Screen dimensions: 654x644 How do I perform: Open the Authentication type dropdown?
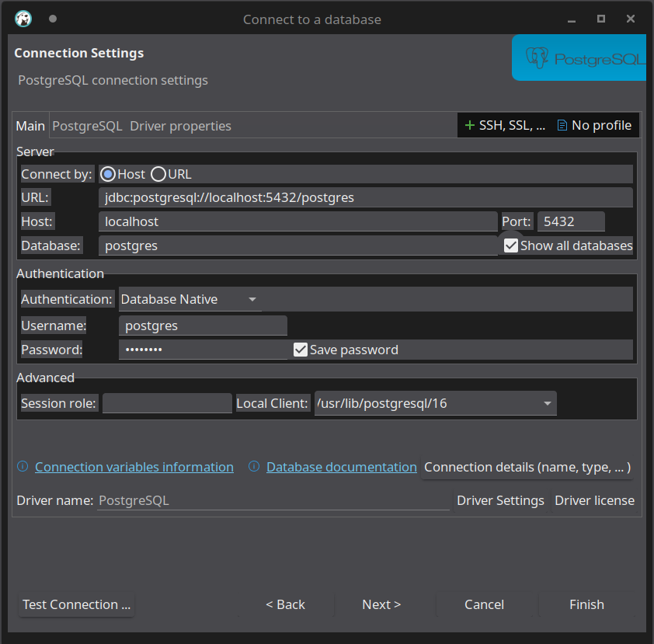pos(190,300)
